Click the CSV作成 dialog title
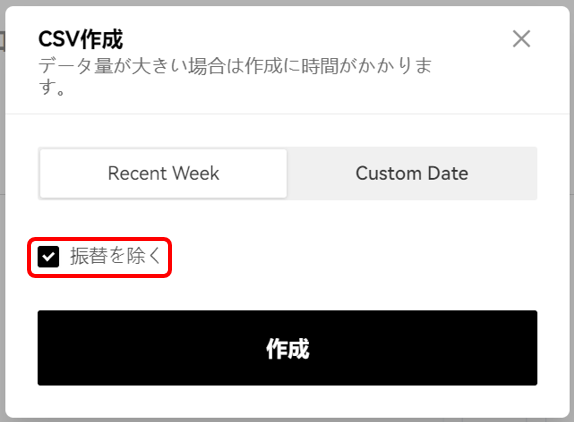The height and width of the screenshot is (422, 574). coord(81,39)
